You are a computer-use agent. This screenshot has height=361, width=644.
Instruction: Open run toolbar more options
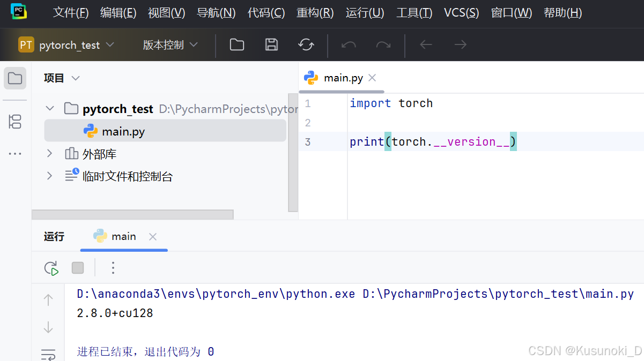point(113,268)
